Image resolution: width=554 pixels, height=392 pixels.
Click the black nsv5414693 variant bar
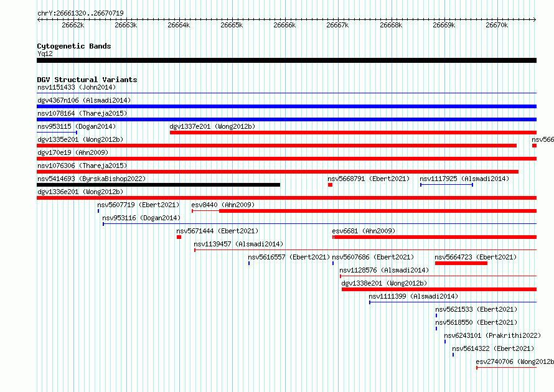(x=158, y=185)
